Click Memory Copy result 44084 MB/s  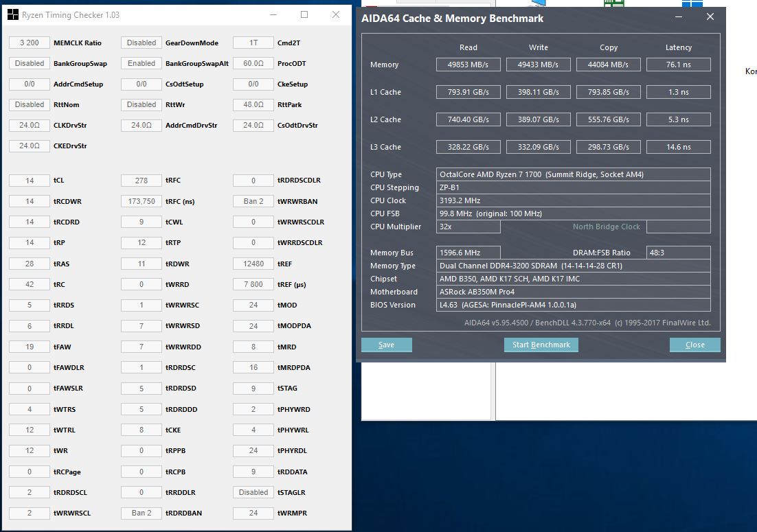[x=609, y=65]
